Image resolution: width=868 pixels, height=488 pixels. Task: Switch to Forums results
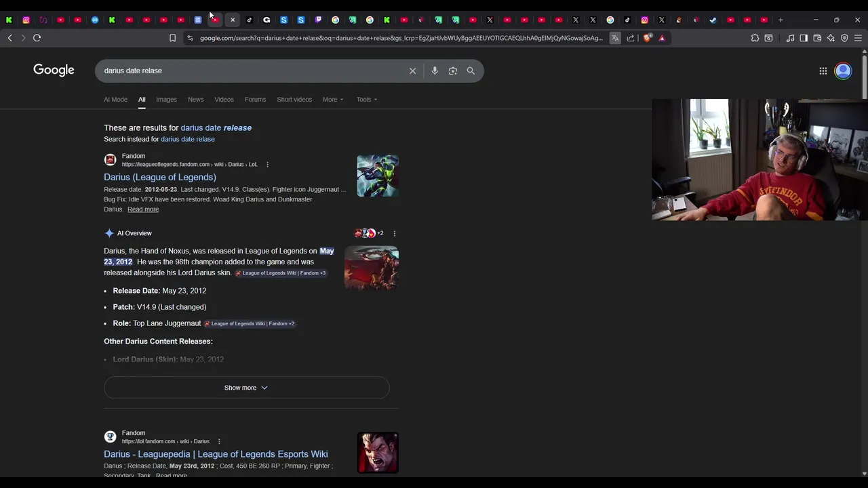coord(255,100)
